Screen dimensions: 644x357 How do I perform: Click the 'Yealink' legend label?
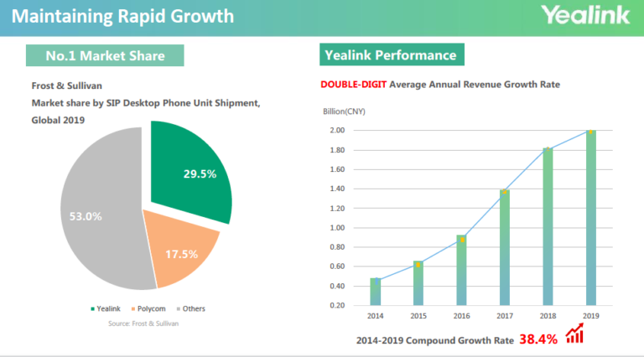108,308
